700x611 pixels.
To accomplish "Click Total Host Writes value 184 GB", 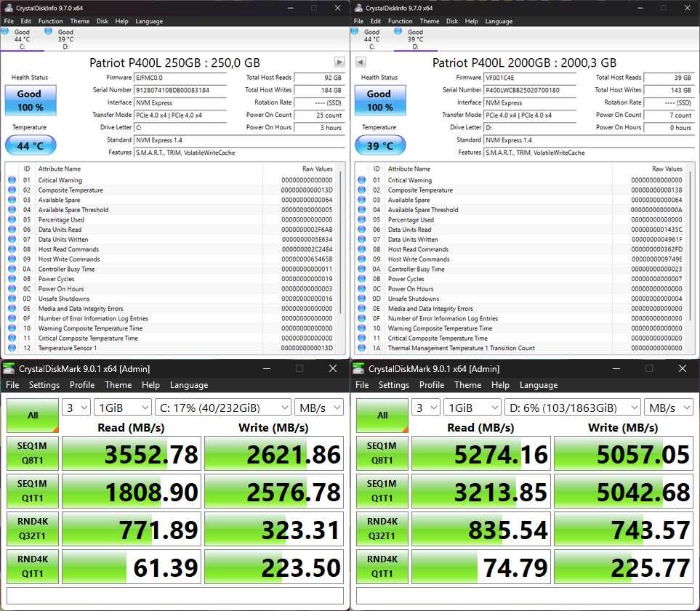I will 319,90.
